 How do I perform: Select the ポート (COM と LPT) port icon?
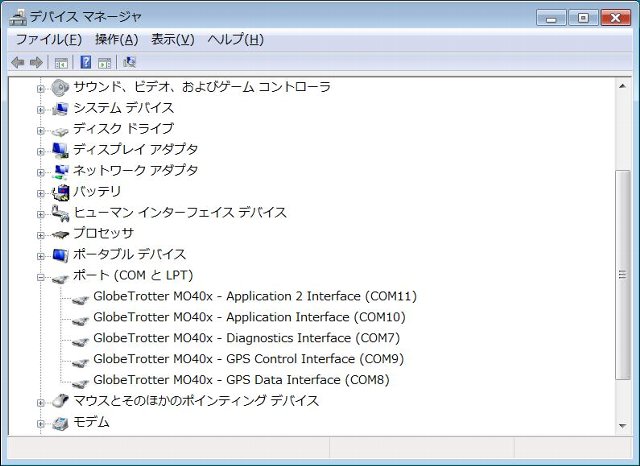60,279
